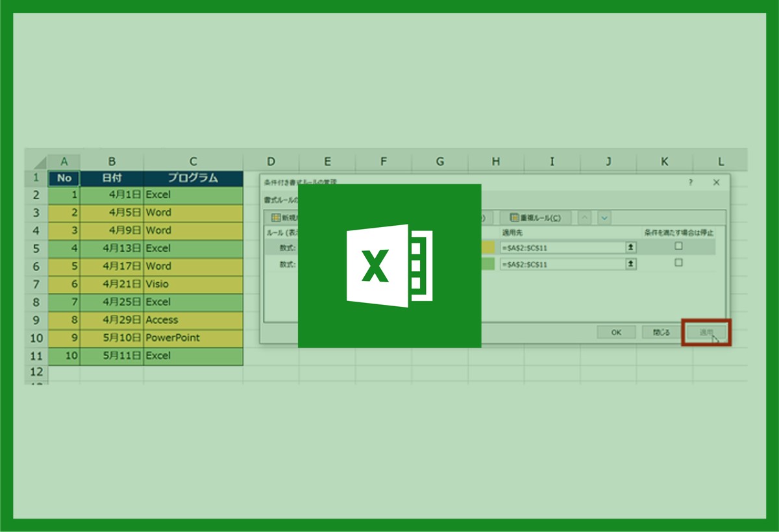779x532 pixels.
Task: Click the Excel video logo icon
Action: (x=389, y=265)
